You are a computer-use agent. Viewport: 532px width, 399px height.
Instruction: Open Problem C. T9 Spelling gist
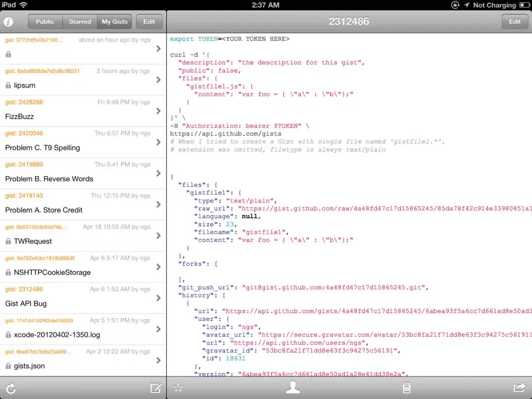pos(83,142)
